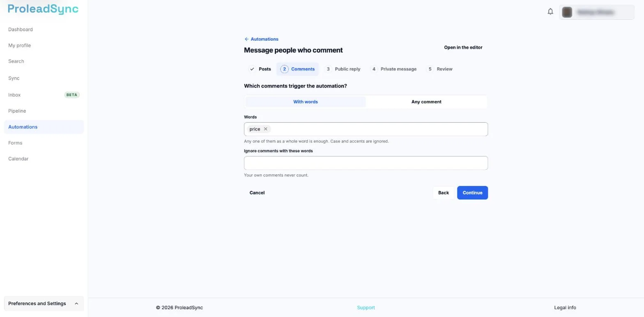Go to step 5 Review
Viewport: 644px width, 317px height.
pos(439,69)
